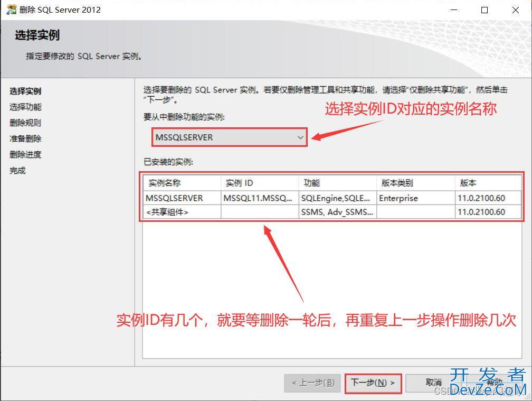The image size is (532, 401).
Task: Select the 选择实例 step in sidebar
Action: [x=25, y=91]
